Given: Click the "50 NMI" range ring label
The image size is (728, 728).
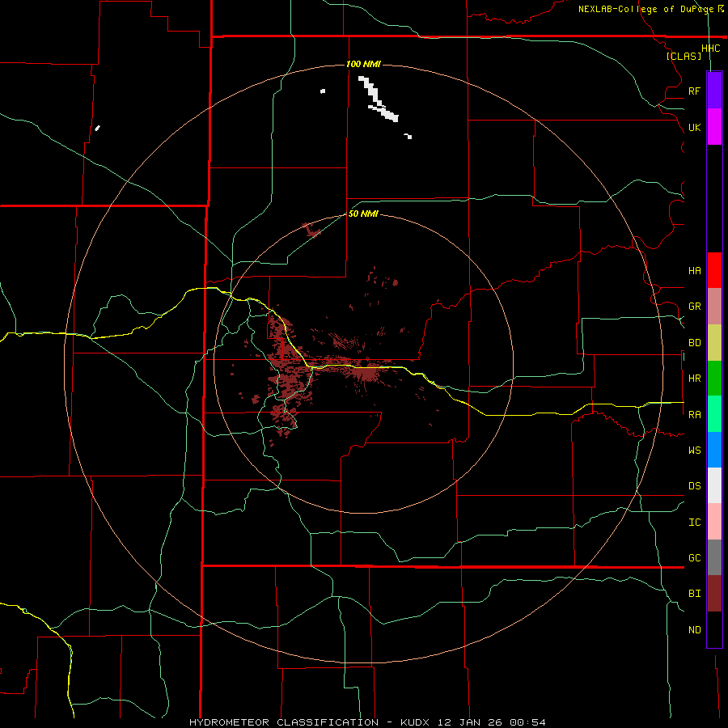Looking at the screenshot, I should coord(363,214).
